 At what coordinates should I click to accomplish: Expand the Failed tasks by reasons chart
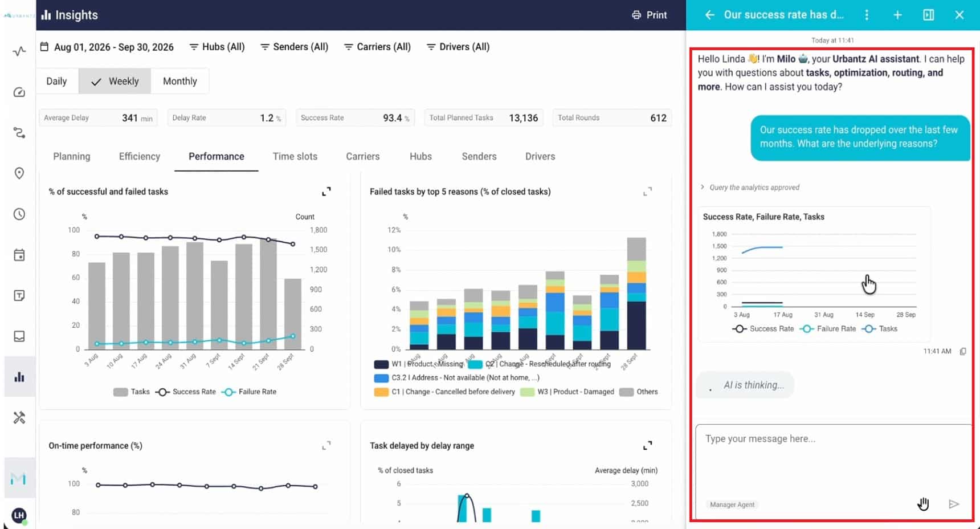tap(648, 192)
